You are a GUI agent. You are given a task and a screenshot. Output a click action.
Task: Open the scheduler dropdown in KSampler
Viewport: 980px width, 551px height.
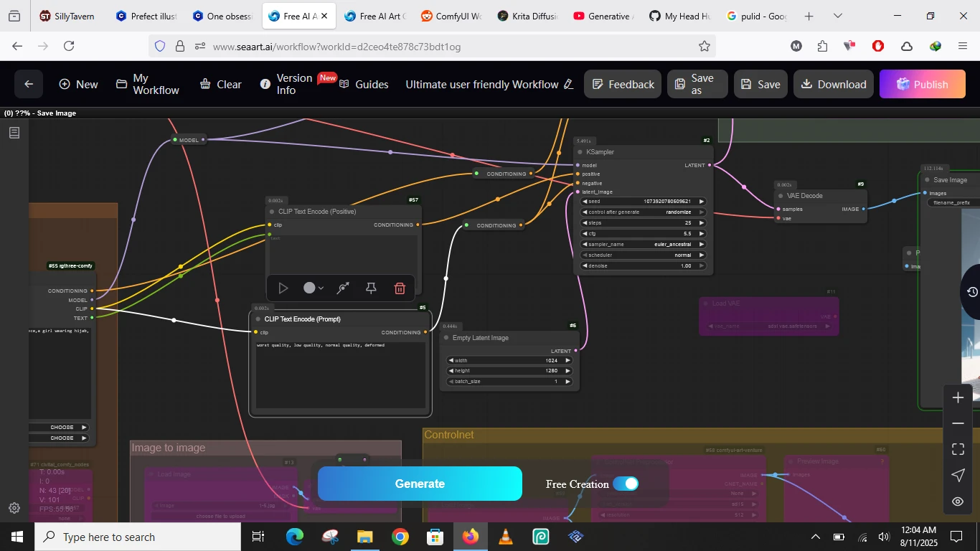[644, 255]
